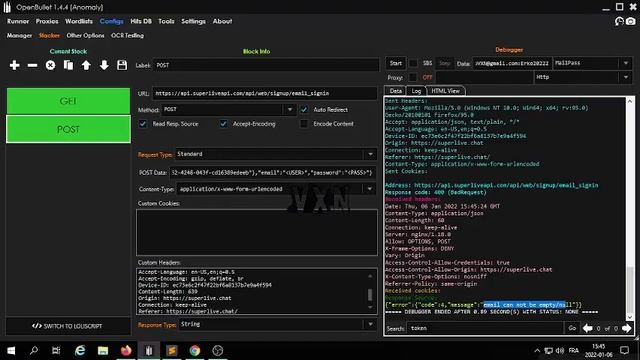
Task: Go to the next search result arrow
Action: pyautogui.click(x=627, y=328)
